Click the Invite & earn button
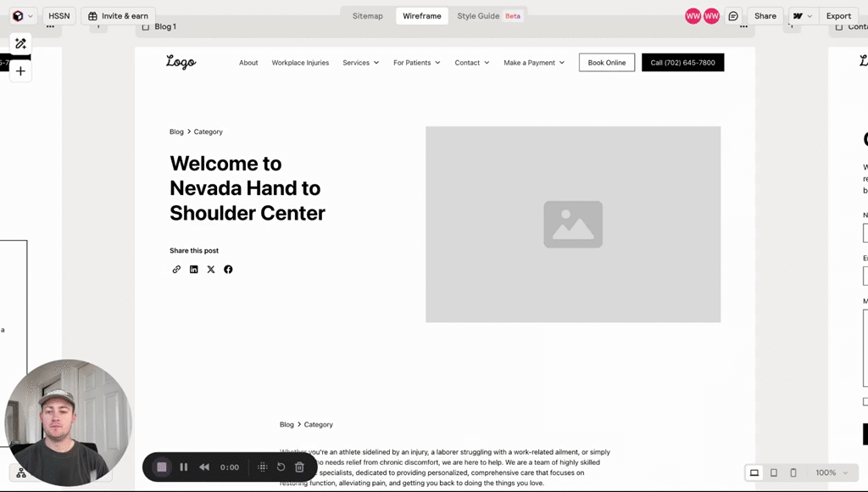 (118, 16)
